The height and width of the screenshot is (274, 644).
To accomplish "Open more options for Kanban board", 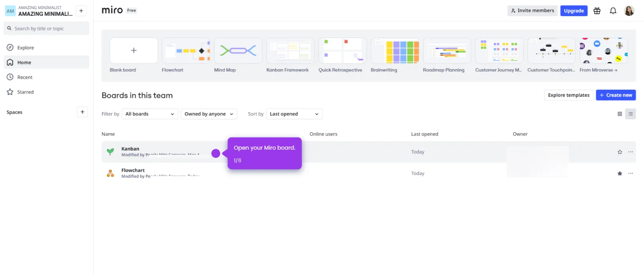I will [631, 152].
